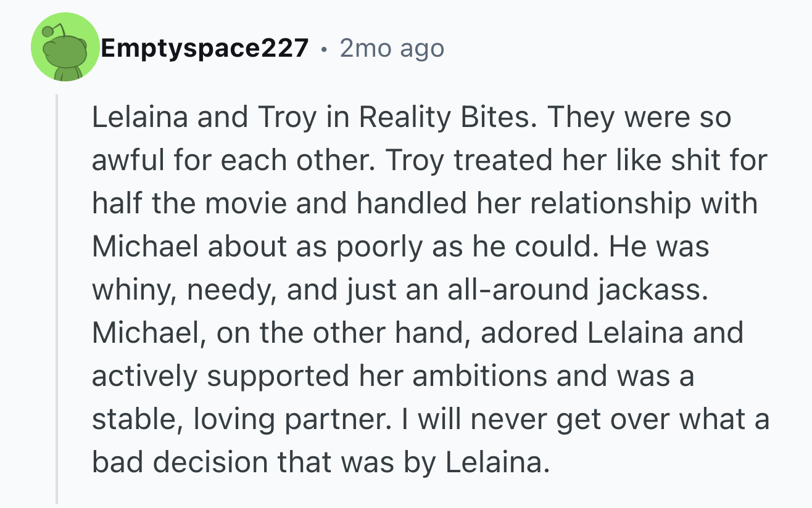Screen dimensions: 812x508
Task: Open the green Snoo avatar profile picture
Action: [x=65, y=47]
